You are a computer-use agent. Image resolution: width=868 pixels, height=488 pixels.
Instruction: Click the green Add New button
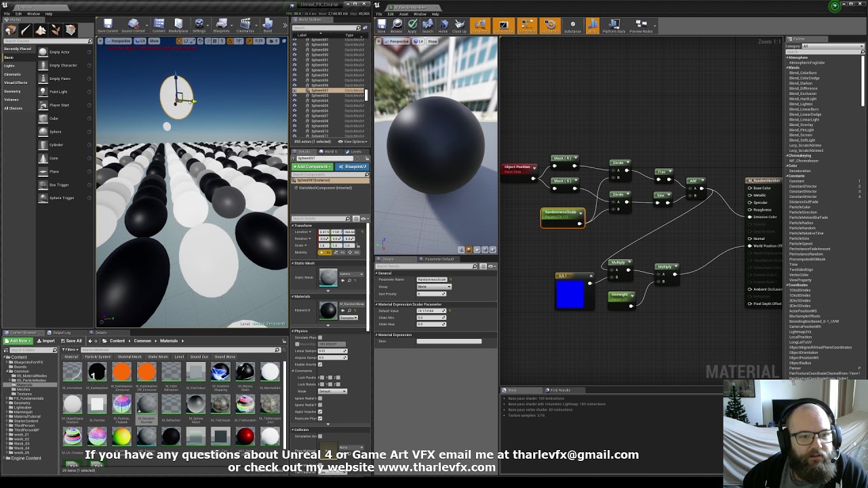[x=19, y=341]
